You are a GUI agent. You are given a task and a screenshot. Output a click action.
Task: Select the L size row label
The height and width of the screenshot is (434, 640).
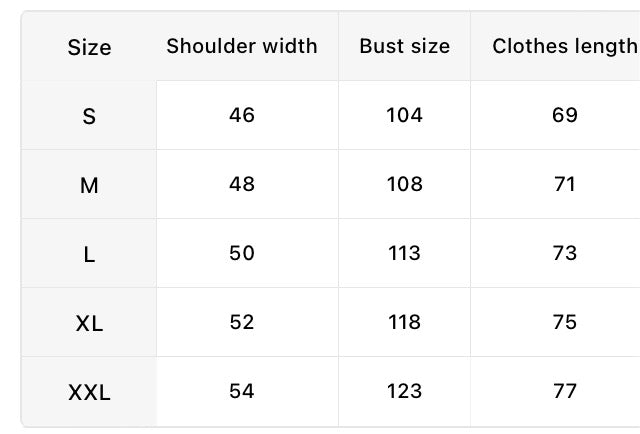pyautogui.click(x=89, y=254)
